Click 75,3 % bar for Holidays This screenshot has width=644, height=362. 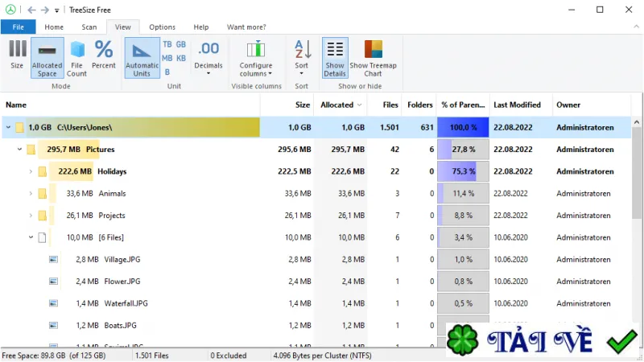pos(463,171)
